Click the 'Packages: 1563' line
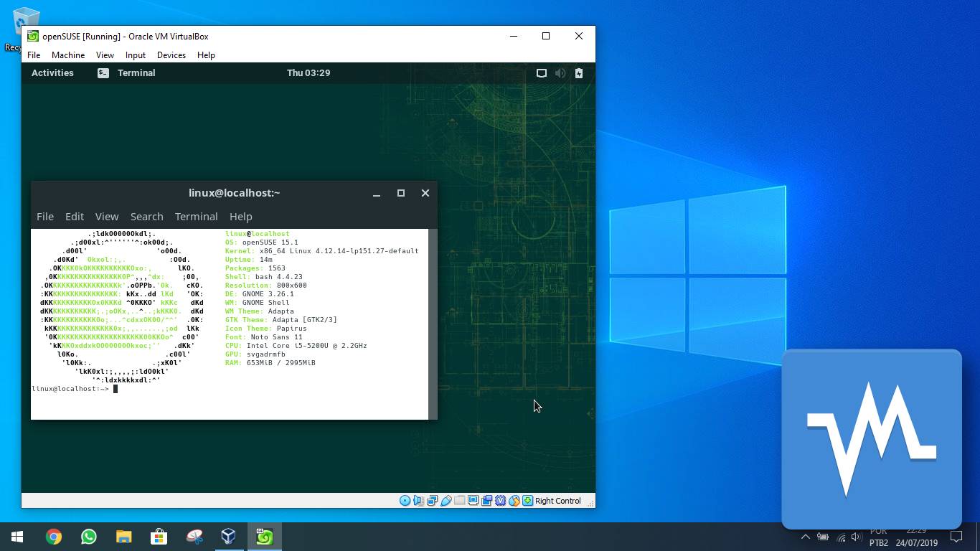The width and height of the screenshot is (980, 551). point(255,268)
